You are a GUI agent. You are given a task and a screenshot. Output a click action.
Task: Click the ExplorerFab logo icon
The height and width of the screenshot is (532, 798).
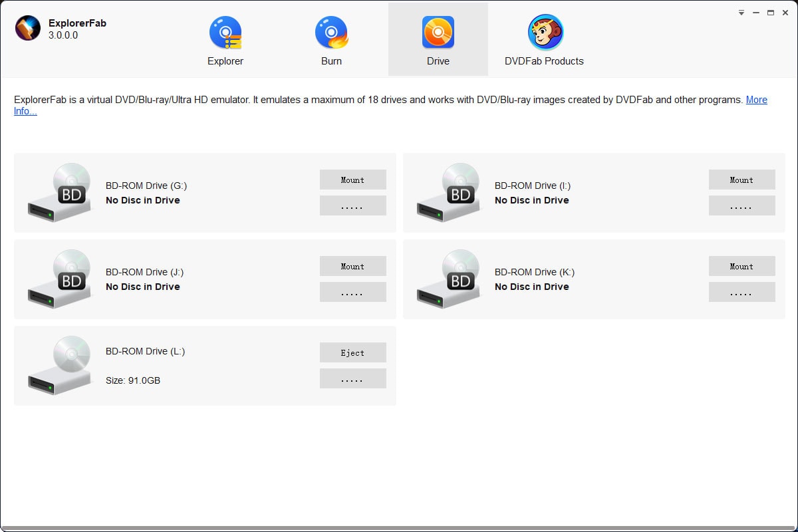(28, 28)
